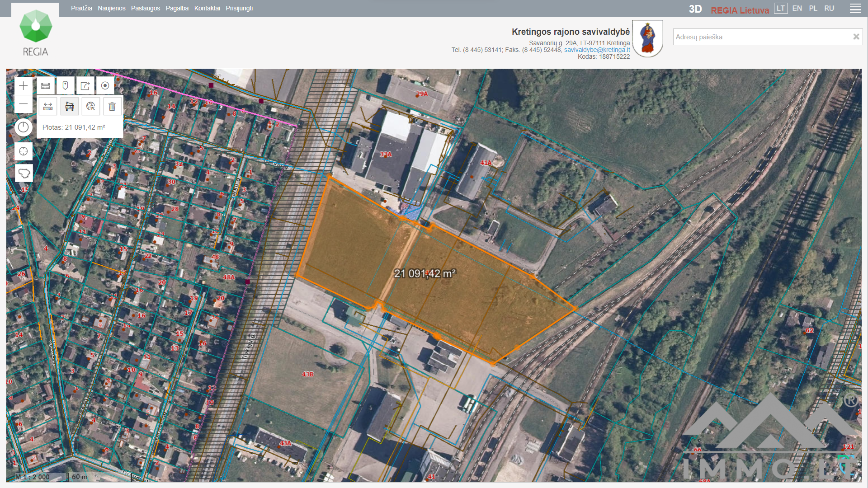The height and width of the screenshot is (488, 868).
Task: Zoom out the map with the minus button
Action: [x=24, y=104]
